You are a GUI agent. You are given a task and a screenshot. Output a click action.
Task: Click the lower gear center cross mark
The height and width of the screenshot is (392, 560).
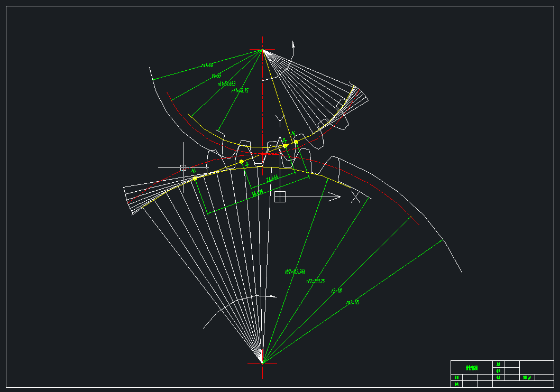pyautogui.click(x=262, y=364)
